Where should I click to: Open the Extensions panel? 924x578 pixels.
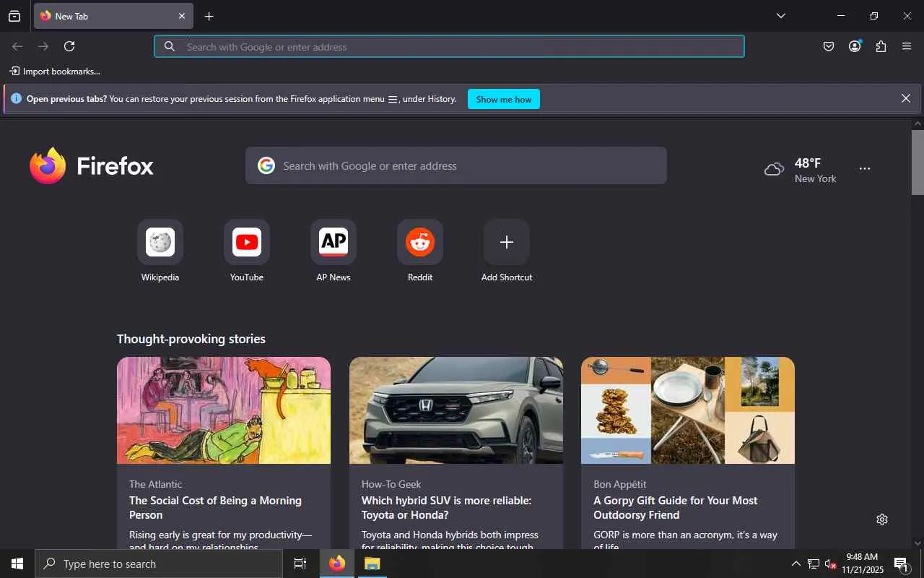click(x=881, y=46)
